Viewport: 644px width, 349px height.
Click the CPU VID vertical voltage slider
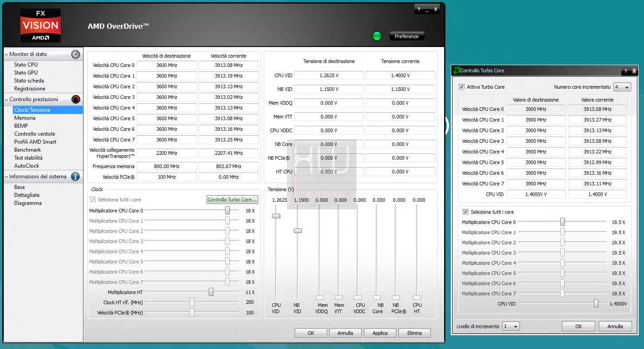point(276,216)
